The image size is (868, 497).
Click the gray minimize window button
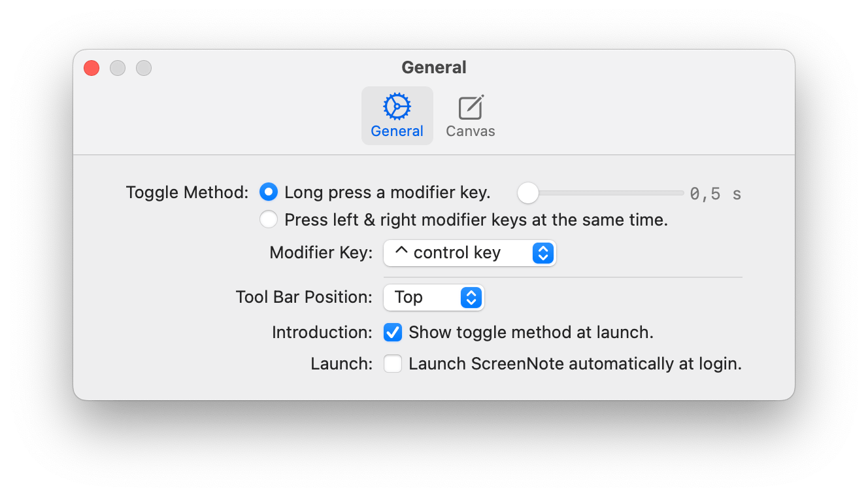(118, 68)
